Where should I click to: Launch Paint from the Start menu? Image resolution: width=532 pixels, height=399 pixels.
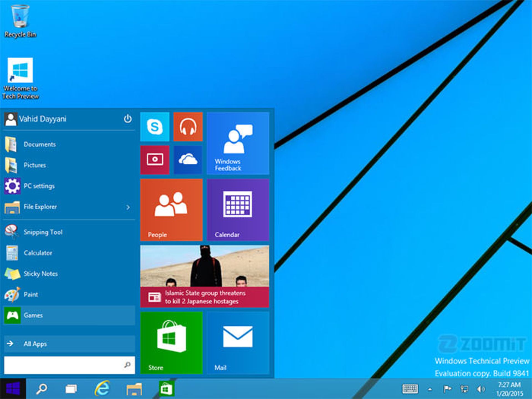click(x=69, y=295)
